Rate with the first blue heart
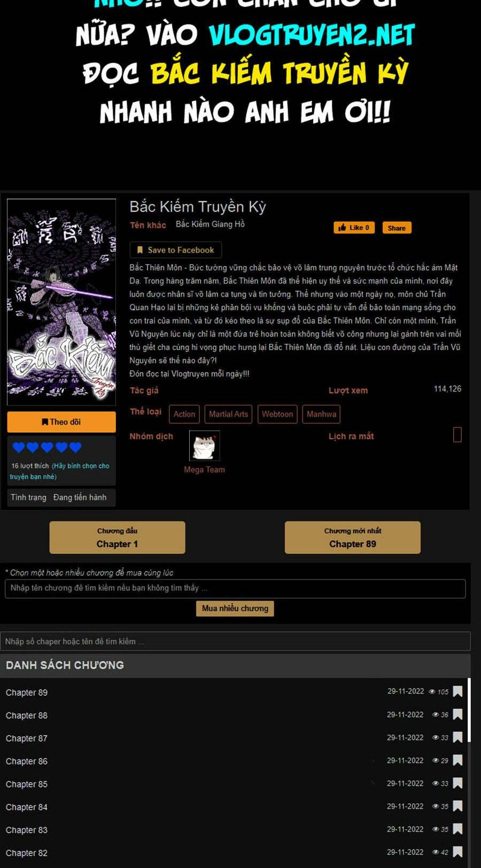481x868 pixels. pos(19,447)
